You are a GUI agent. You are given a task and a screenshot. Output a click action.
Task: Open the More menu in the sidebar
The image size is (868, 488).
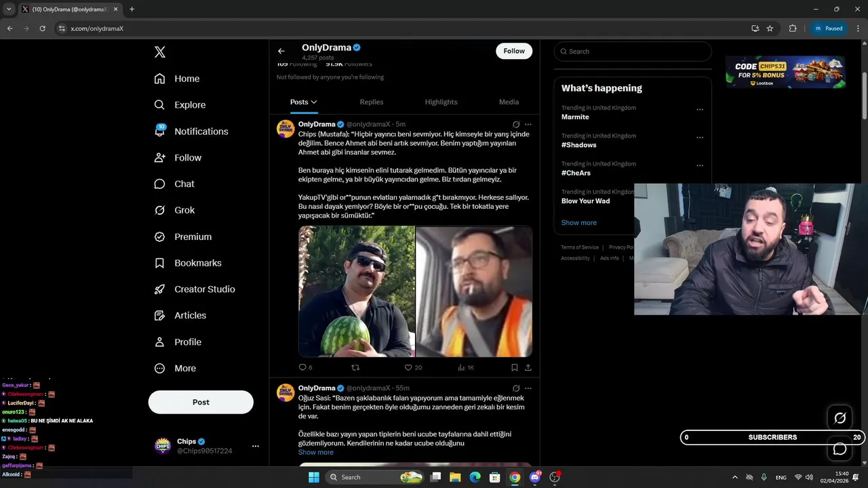(x=175, y=369)
